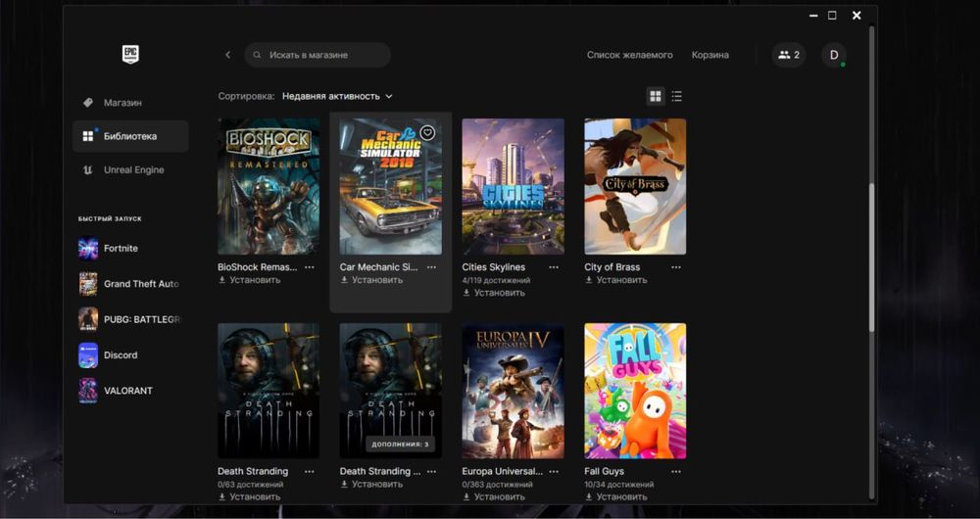Open the Store tag icon
Screen dimensions: 980x519
(88, 103)
